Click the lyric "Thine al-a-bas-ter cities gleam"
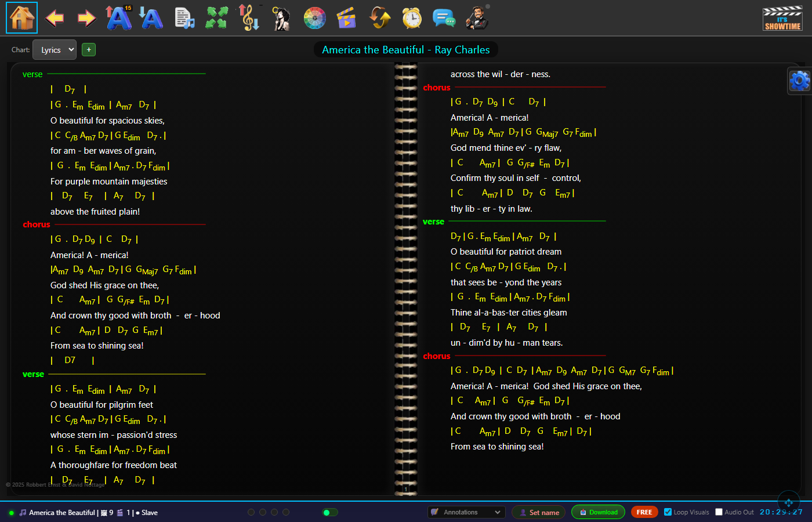This screenshot has height=522, width=812. pyautogui.click(x=509, y=313)
